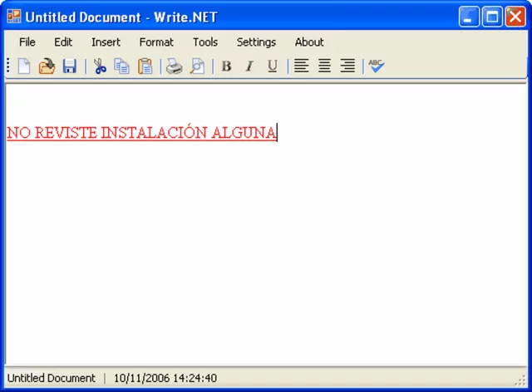Run spell check with the ABC checkmark icon
The image size is (532, 392).
[x=377, y=66]
